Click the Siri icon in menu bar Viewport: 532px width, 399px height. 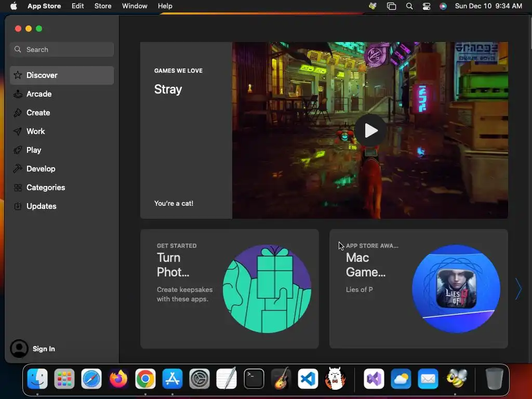[x=443, y=6]
